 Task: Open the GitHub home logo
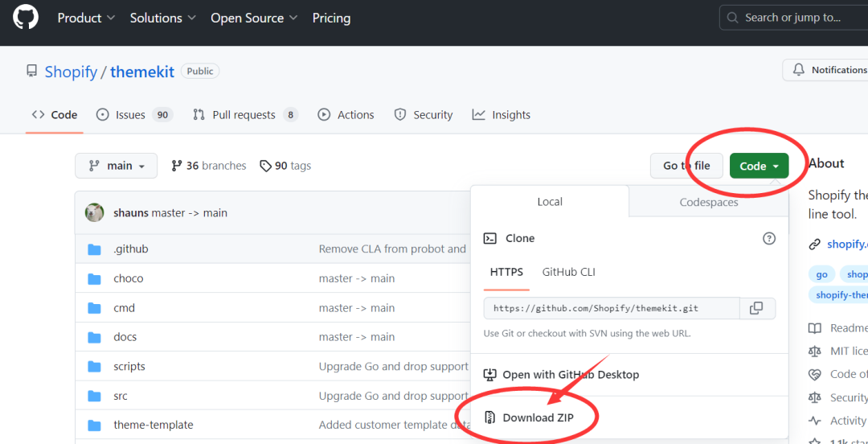[26, 17]
